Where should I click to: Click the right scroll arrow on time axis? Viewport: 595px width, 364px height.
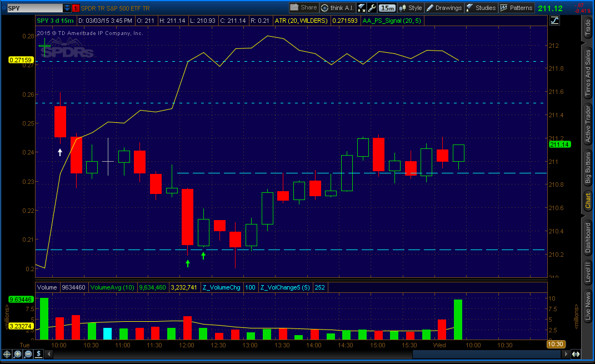[566, 354]
